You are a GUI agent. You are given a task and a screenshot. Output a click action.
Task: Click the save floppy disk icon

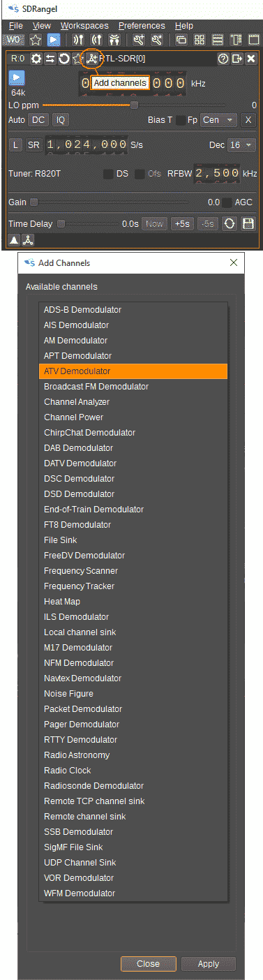coord(248,224)
